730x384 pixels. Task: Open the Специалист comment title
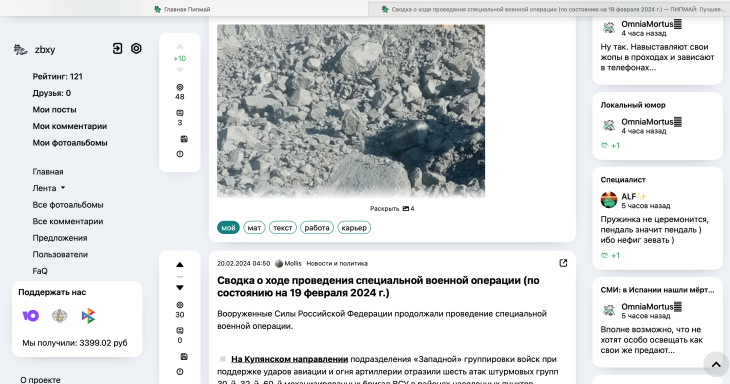click(623, 180)
